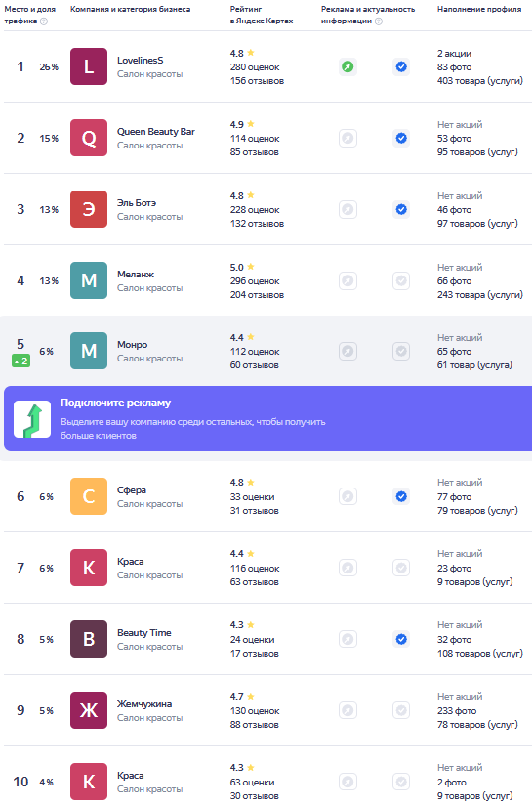Click the green arrow icon in the ad banner
Viewport: 532px width, 806px height.
click(32, 419)
